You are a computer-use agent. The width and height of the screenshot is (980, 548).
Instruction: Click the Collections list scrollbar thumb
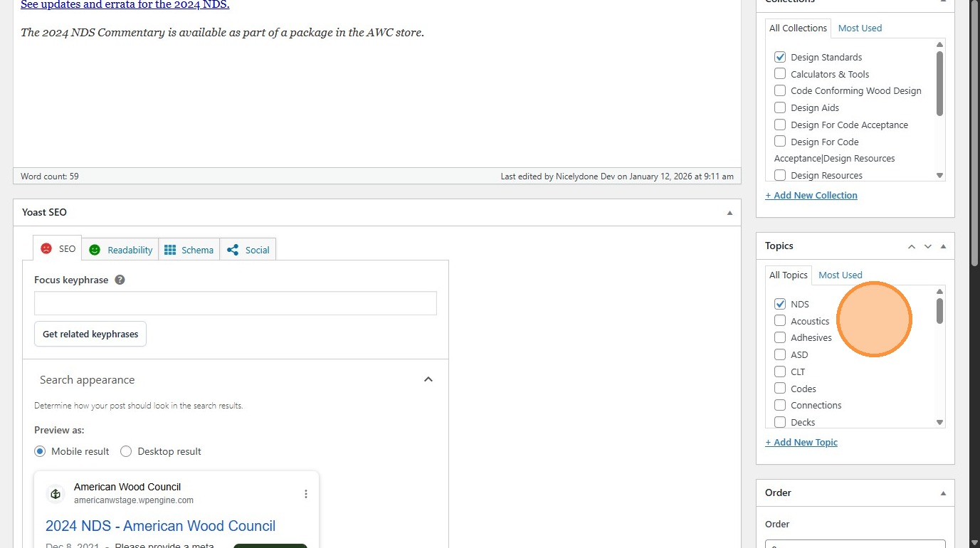(x=939, y=83)
